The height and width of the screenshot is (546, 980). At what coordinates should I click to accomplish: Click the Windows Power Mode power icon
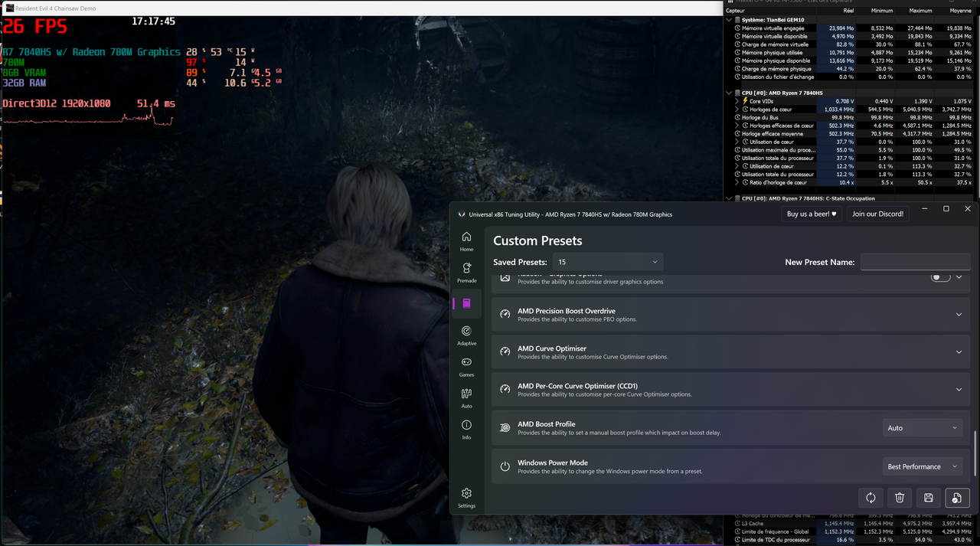[x=505, y=466]
